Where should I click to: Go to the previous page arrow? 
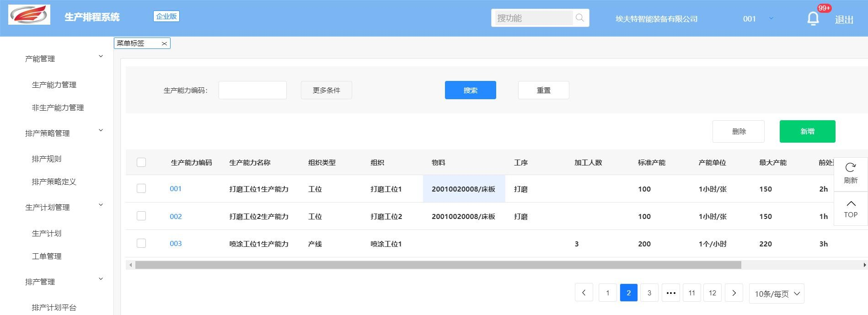(584, 293)
